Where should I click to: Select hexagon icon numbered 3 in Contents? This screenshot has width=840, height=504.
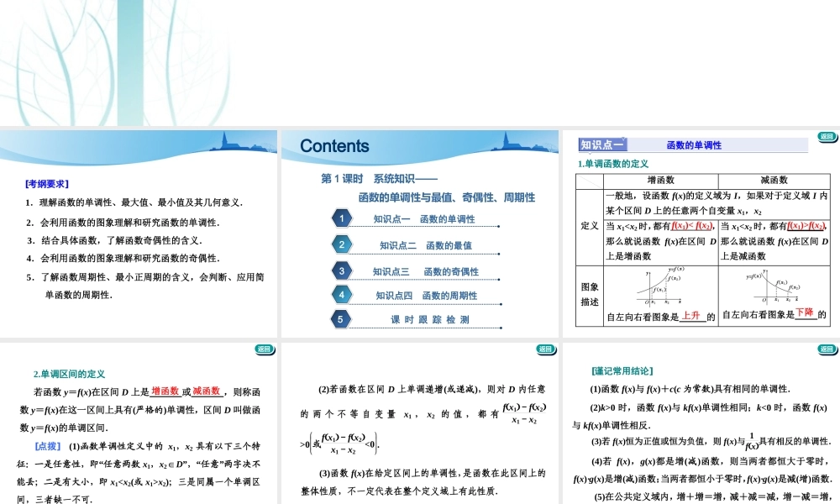[x=342, y=270]
